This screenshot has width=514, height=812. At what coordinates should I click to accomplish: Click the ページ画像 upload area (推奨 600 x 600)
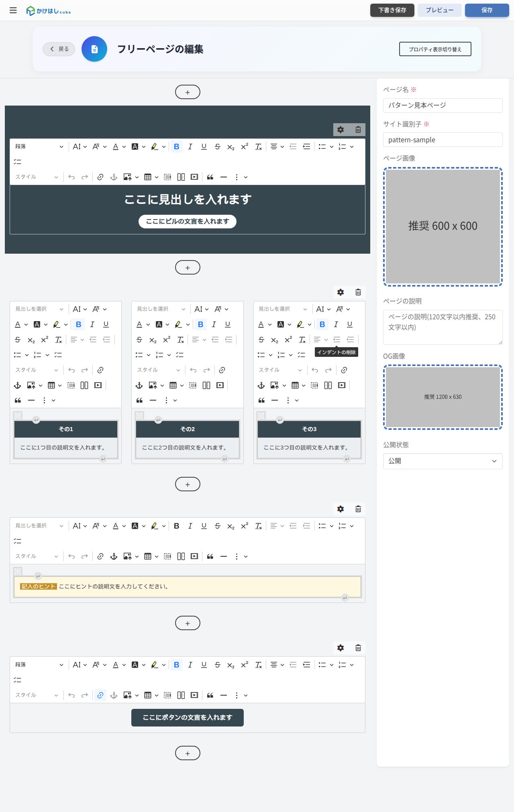pyautogui.click(x=443, y=227)
